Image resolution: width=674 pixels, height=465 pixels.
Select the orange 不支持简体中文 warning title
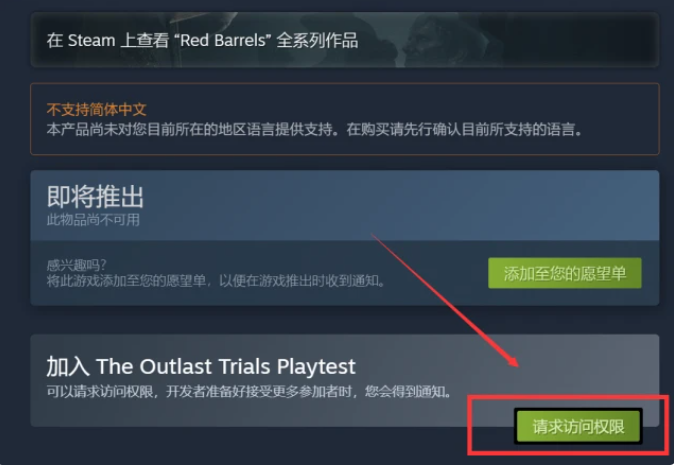click(x=97, y=109)
